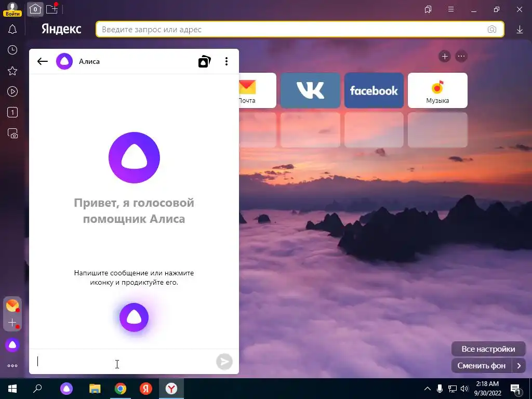Open browsing history clock icon

coord(12,50)
